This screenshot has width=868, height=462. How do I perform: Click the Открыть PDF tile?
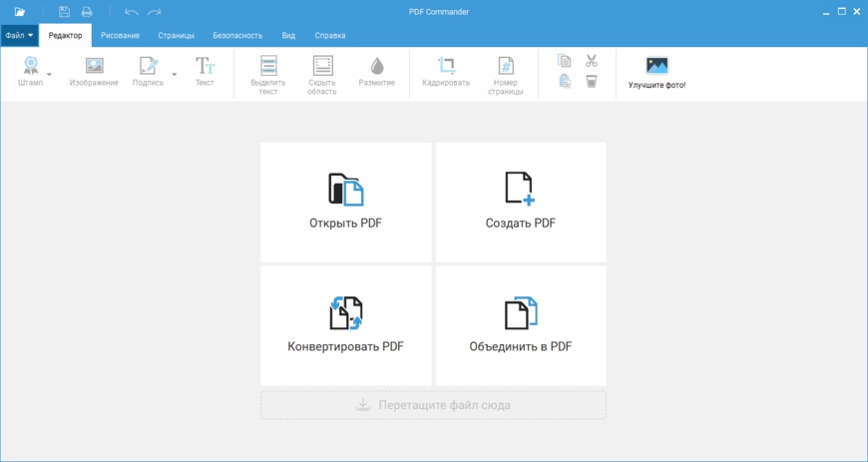(345, 202)
